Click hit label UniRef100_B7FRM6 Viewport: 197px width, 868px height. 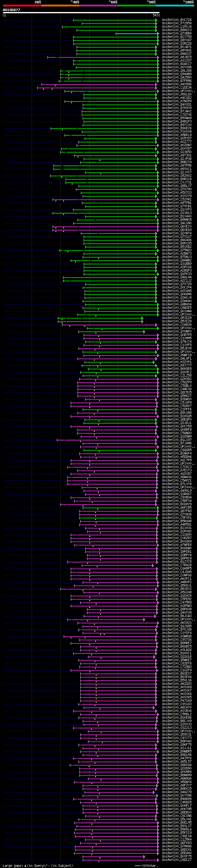pos(177,81)
